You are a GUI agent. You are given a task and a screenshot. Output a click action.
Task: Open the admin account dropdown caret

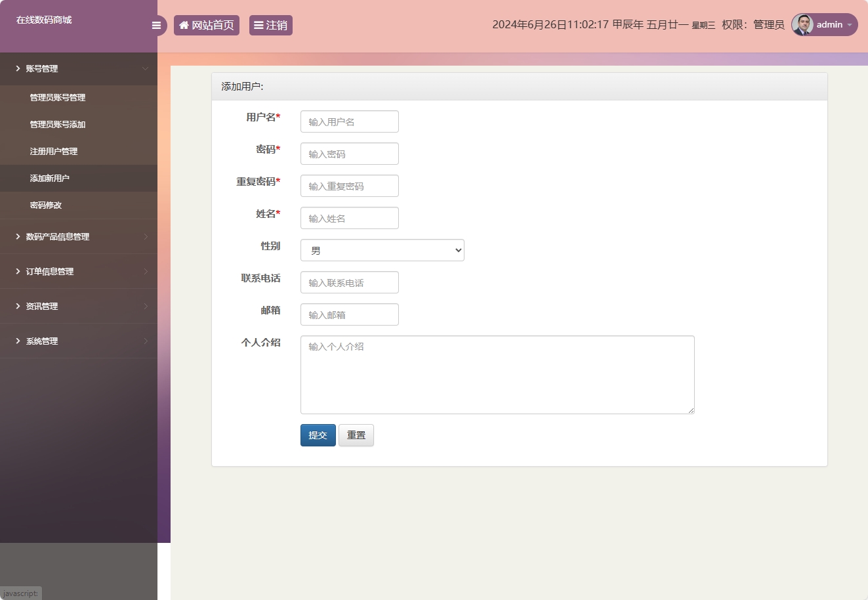[850, 25]
